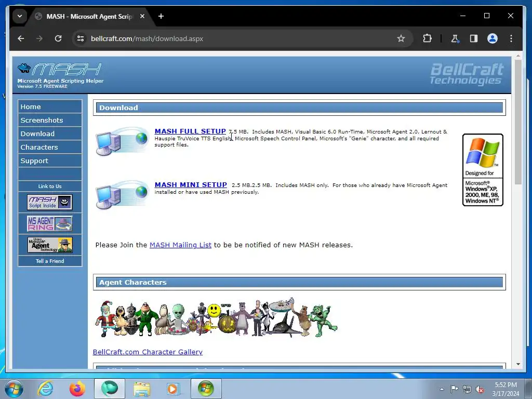Click the Link to Us label
Image resolution: width=532 pixels, height=399 pixels.
coord(50,187)
